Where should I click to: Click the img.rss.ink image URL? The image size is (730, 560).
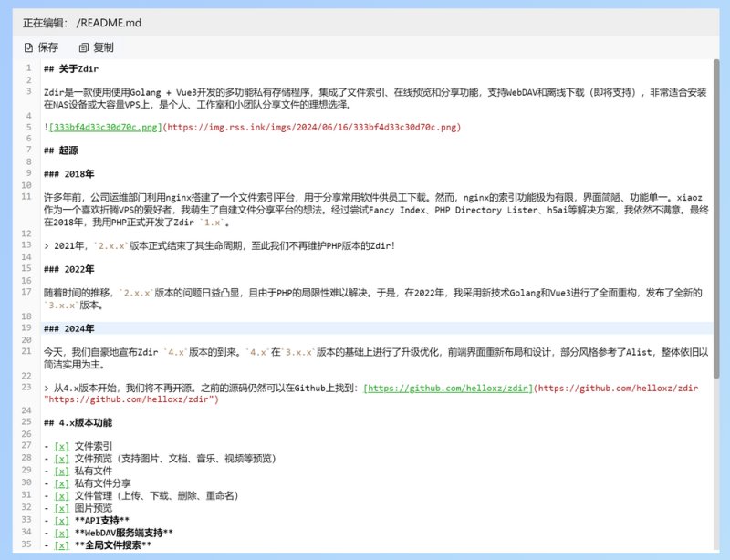[311, 127]
